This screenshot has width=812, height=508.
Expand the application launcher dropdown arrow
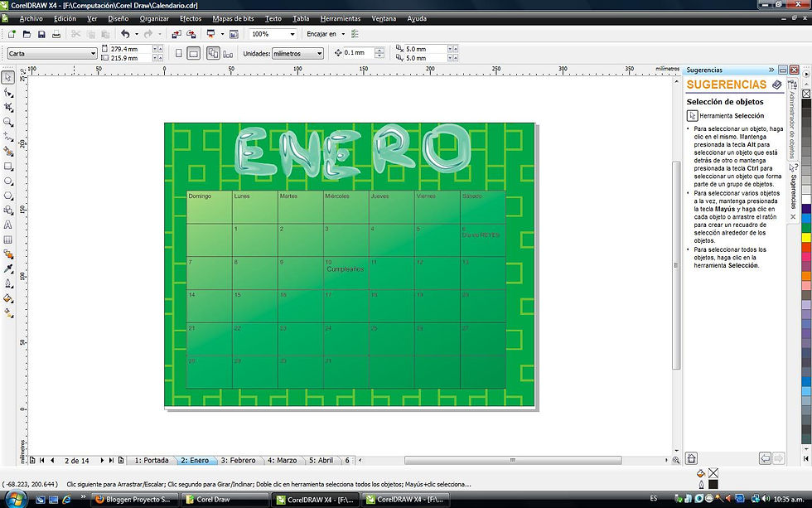coord(222,34)
